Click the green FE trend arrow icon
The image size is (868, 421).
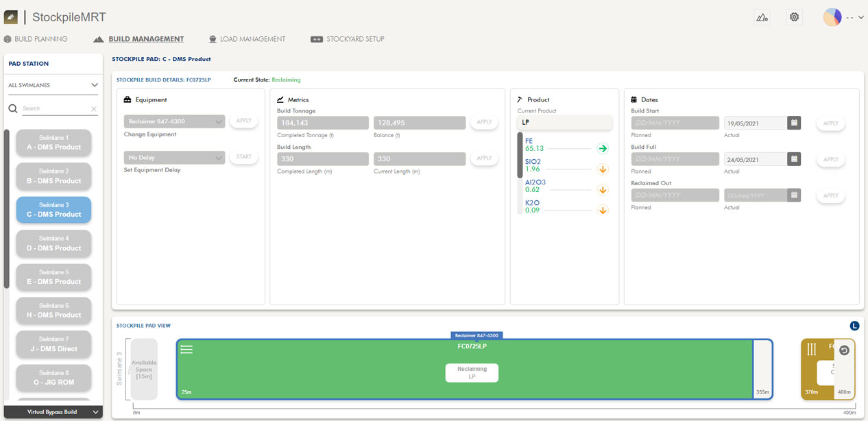point(603,148)
